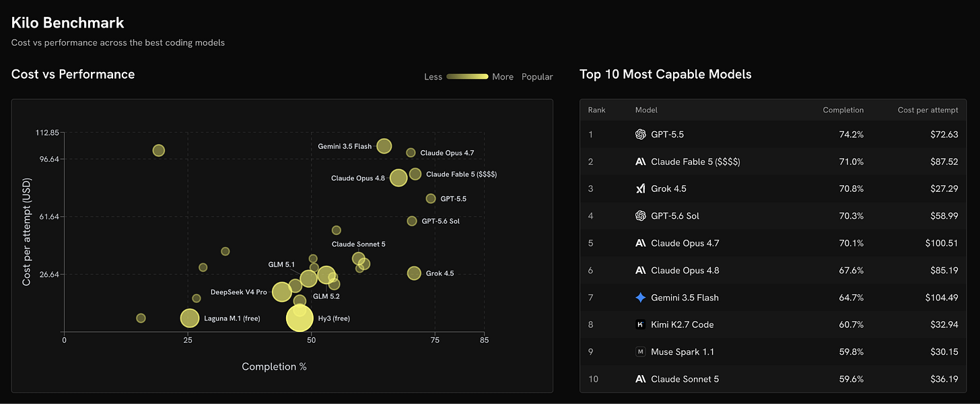The height and width of the screenshot is (404, 980).
Task: Click the Popular label in the legend
Action: [537, 77]
